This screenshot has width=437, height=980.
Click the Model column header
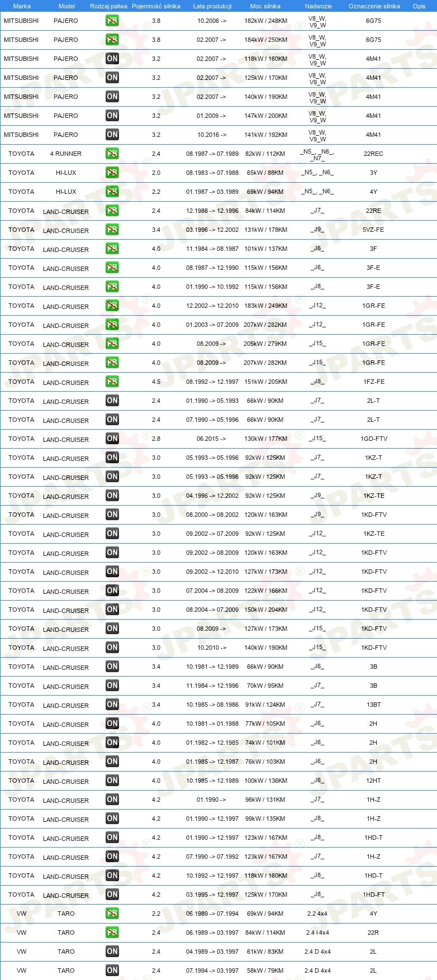pyautogui.click(x=66, y=6)
